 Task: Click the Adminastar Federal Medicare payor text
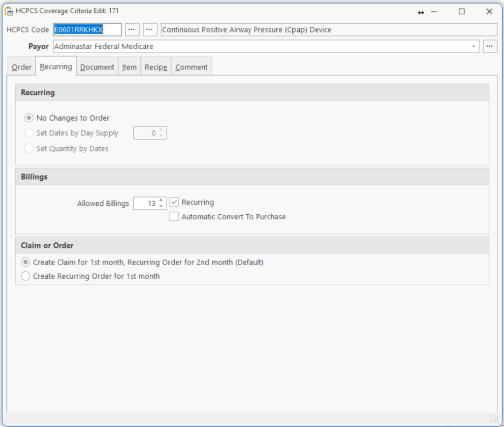(x=104, y=46)
